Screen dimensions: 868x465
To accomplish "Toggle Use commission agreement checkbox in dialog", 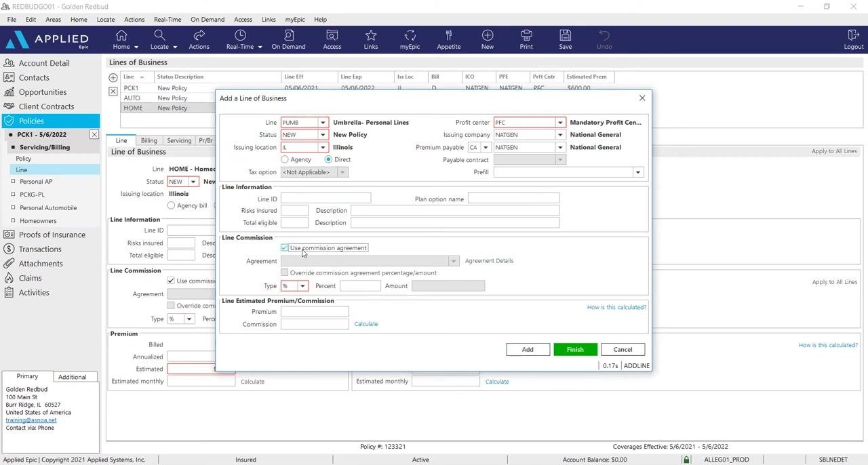I will pos(285,248).
